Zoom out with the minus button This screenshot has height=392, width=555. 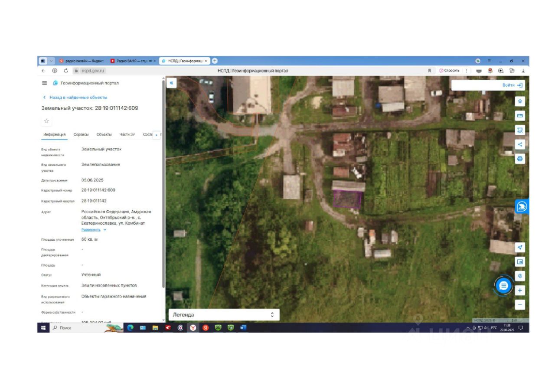tap(520, 305)
